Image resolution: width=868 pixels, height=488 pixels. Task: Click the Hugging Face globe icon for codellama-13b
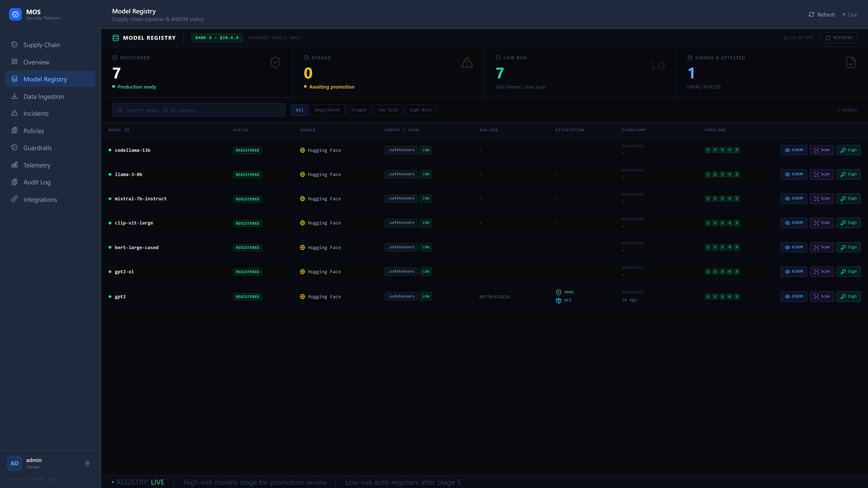(x=303, y=150)
